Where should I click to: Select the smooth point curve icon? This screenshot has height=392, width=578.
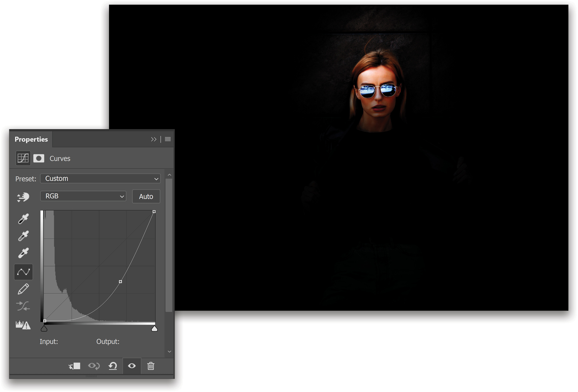tap(23, 272)
